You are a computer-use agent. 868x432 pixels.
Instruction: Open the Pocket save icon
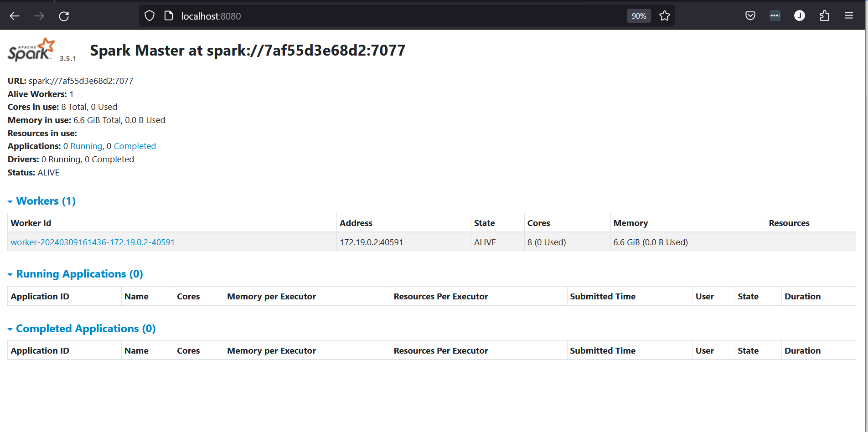[750, 16]
